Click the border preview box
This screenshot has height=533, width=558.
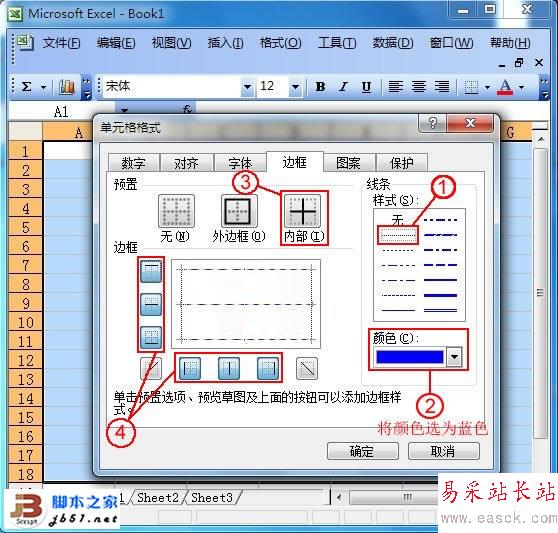click(246, 304)
